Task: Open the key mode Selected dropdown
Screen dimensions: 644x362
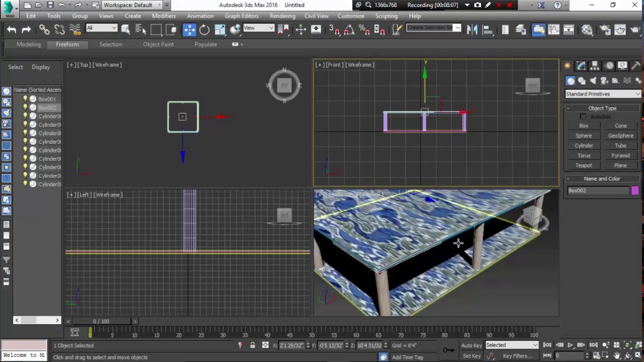Action: [x=512, y=345]
